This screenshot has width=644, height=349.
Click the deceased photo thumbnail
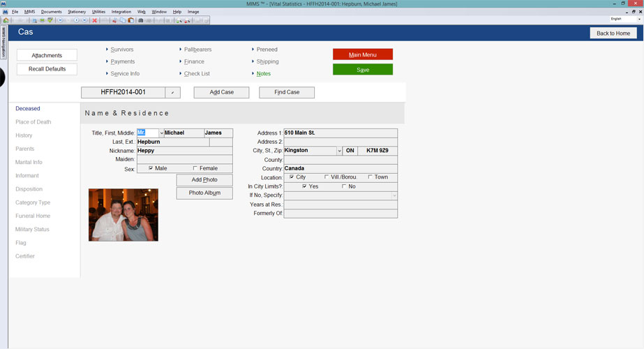[x=123, y=214]
